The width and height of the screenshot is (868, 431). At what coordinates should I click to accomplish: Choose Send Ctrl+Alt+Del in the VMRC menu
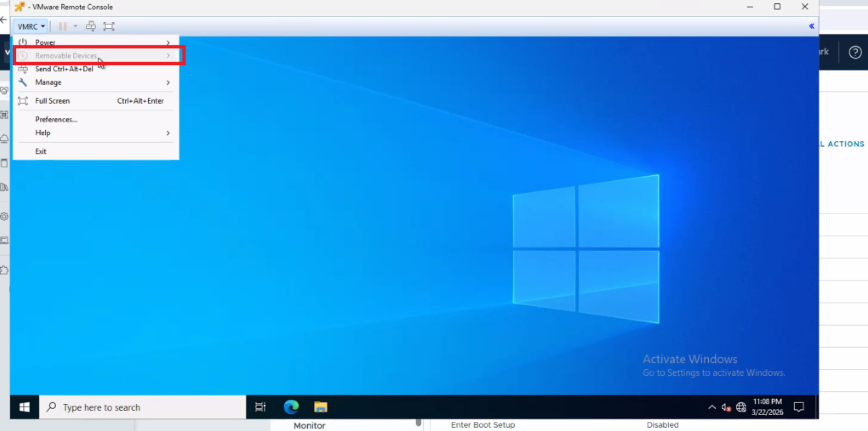pyautogui.click(x=95, y=69)
